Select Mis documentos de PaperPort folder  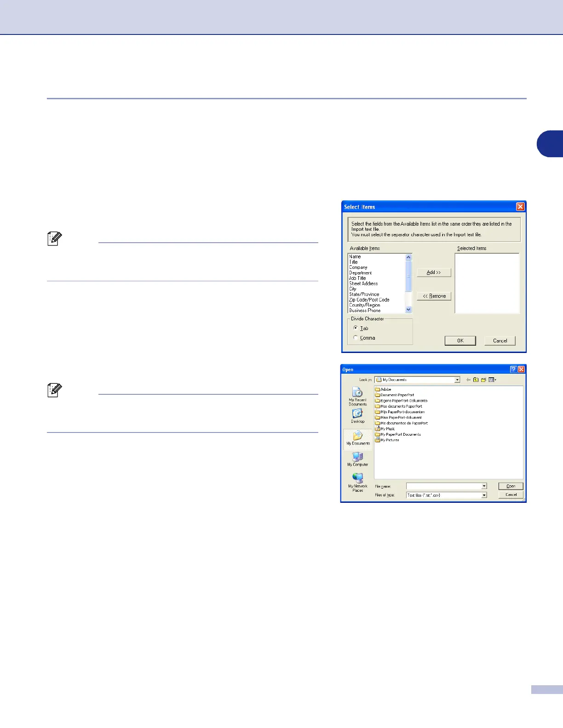(x=402, y=423)
